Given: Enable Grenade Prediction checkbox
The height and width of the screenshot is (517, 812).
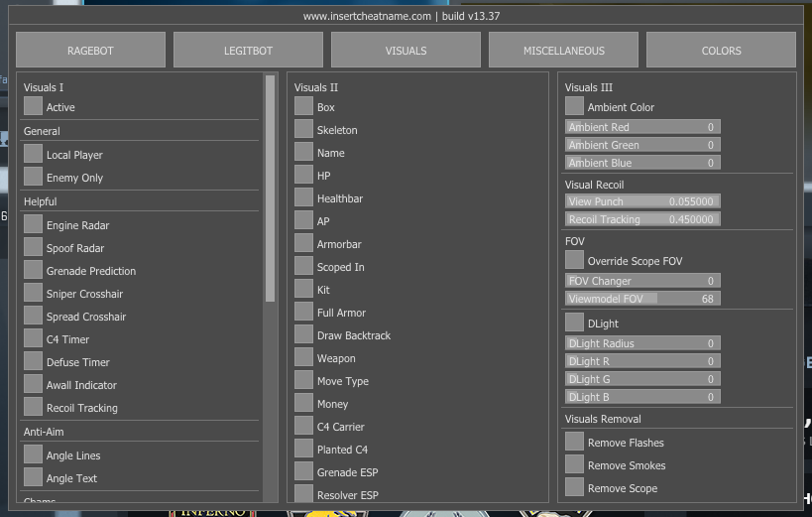Looking at the screenshot, I should point(34,271).
